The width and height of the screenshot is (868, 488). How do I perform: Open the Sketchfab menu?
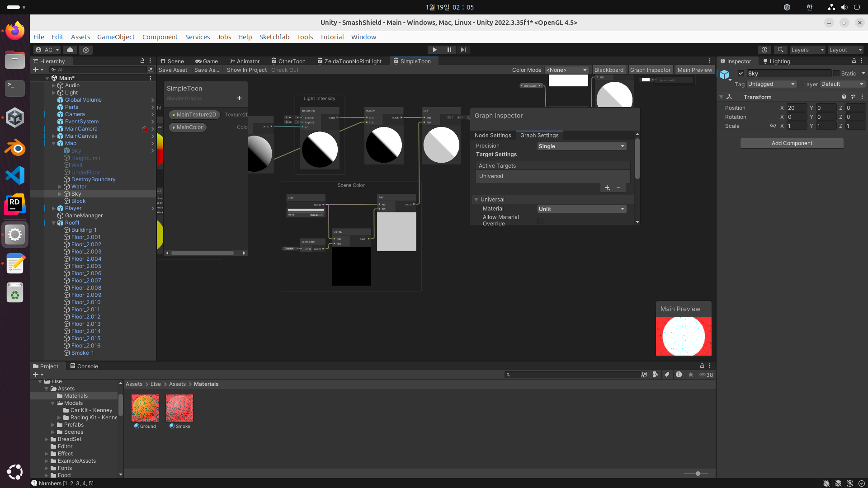[274, 37]
